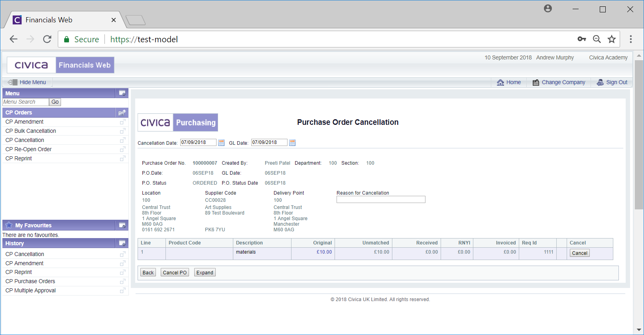Open CP Cancellation from History list
The image size is (644, 335).
(x=25, y=254)
